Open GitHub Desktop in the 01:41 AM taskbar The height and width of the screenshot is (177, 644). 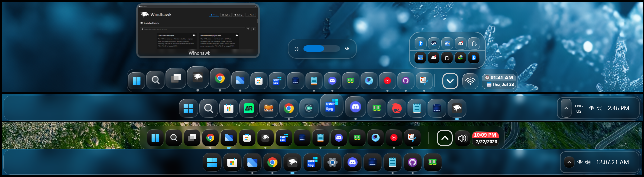click(x=406, y=81)
